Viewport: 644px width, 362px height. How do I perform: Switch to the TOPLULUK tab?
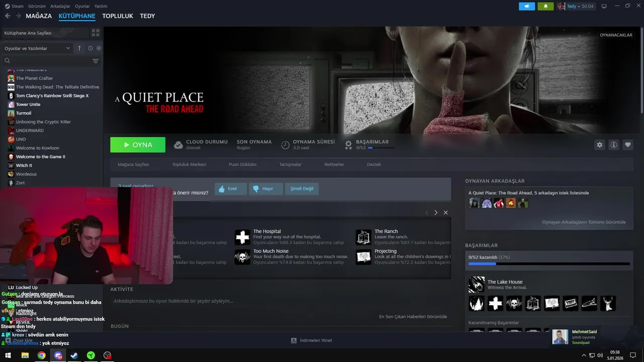[118, 16]
